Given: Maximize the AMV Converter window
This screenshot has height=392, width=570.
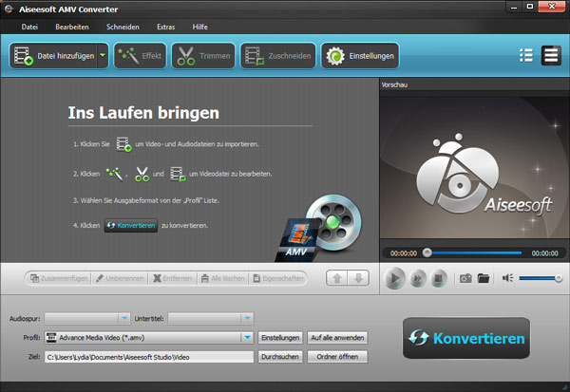Looking at the screenshot, I should [x=530, y=7].
